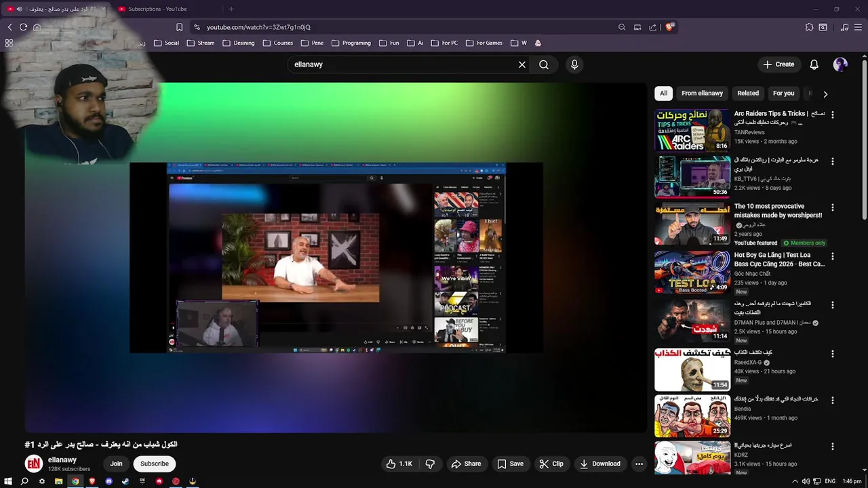This screenshot has width=868, height=488.
Task: Click the volume icon in system tray
Action: click(x=806, y=481)
